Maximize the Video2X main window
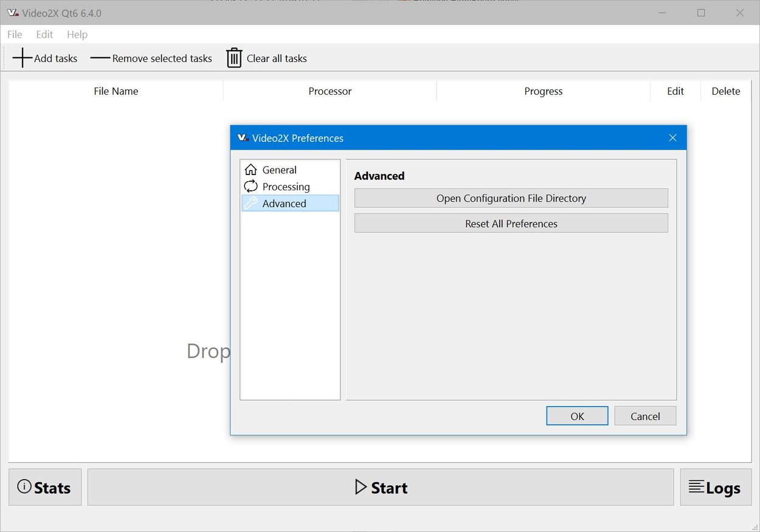The image size is (760, 532). click(x=701, y=13)
